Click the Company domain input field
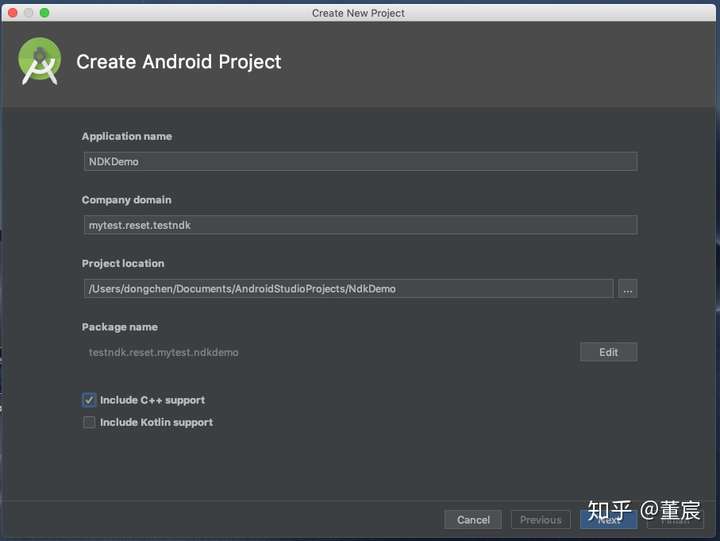 [360, 225]
